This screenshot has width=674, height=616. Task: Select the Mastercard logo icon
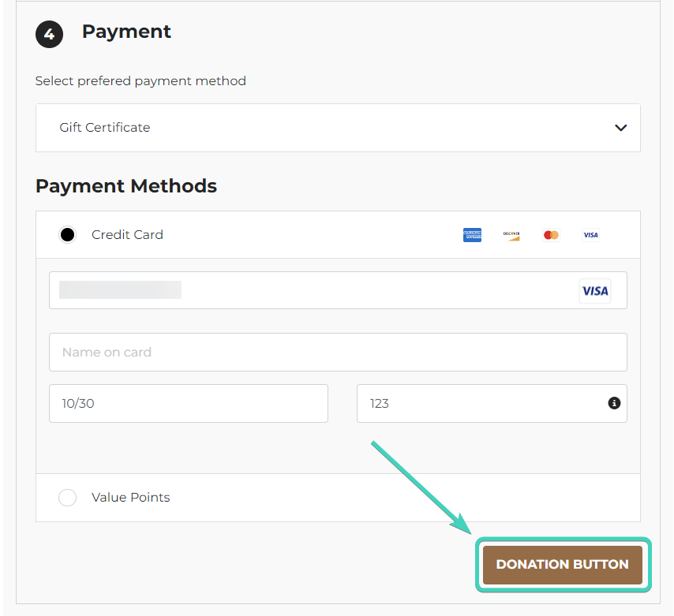[550, 234]
